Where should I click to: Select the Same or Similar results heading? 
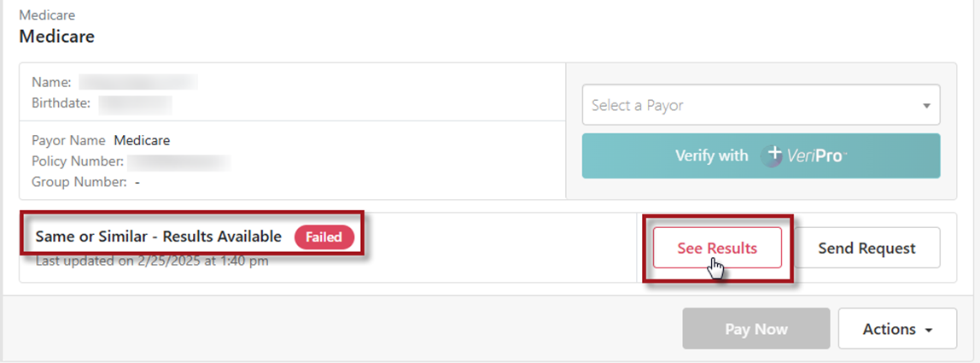pos(159,237)
